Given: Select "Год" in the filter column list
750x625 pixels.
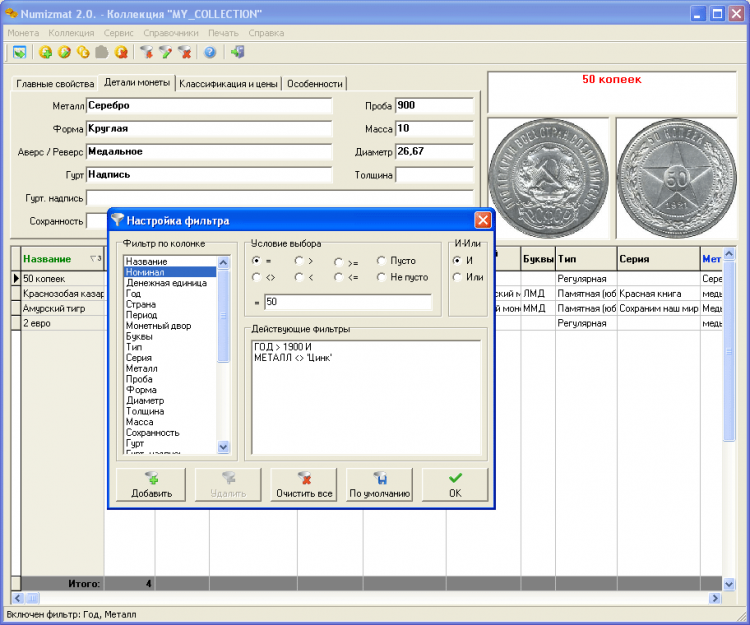Looking at the screenshot, I should (x=133, y=293).
